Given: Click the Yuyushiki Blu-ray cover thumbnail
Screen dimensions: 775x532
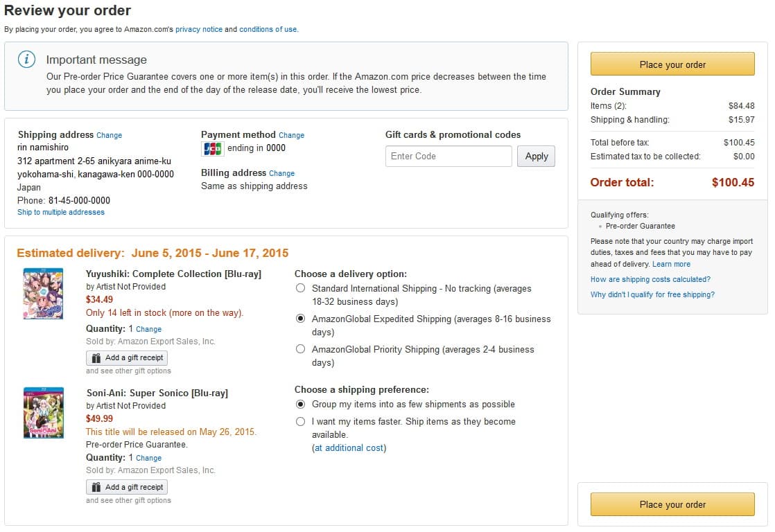Looking at the screenshot, I should (x=44, y=294).
